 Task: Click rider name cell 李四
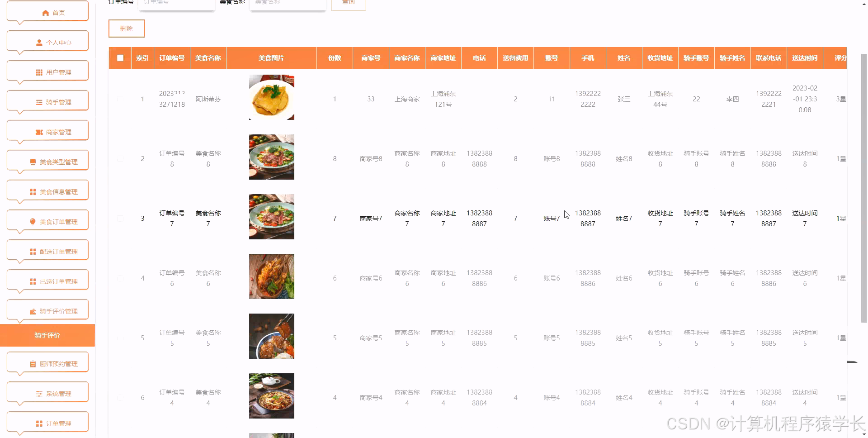coord(732,99)
